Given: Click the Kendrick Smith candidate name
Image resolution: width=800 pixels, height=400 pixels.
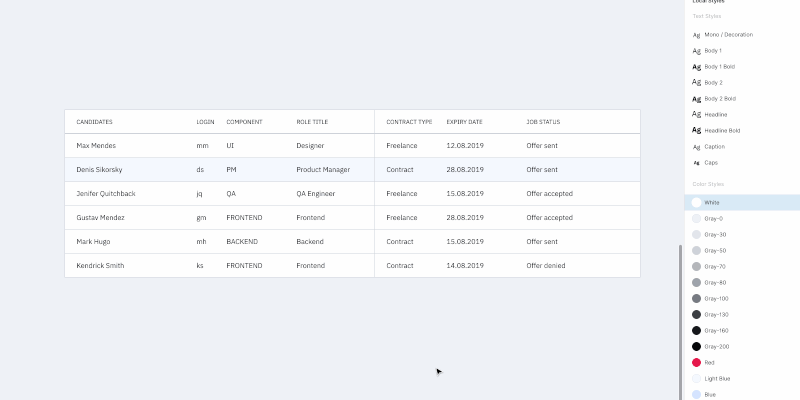Looking at the screenshot, I should [x=101, y=266].
